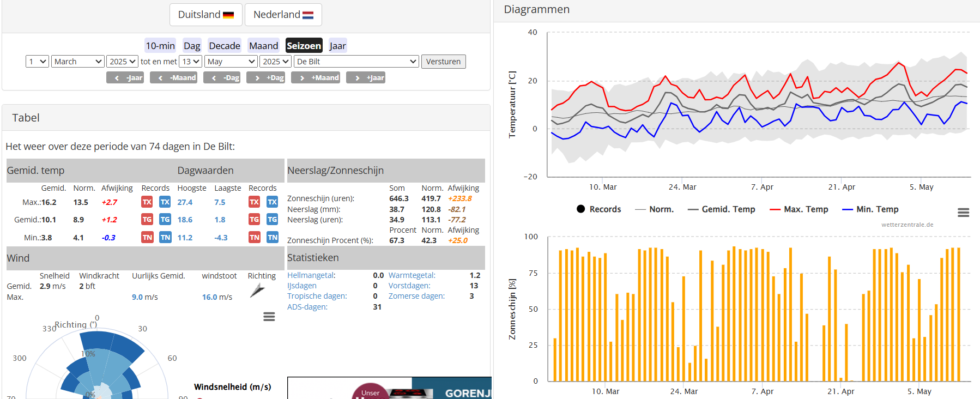Click the red TN icon in right Records column
This screenshot has height=399, width=980.
pyautogui.click(x=255, y=237)
